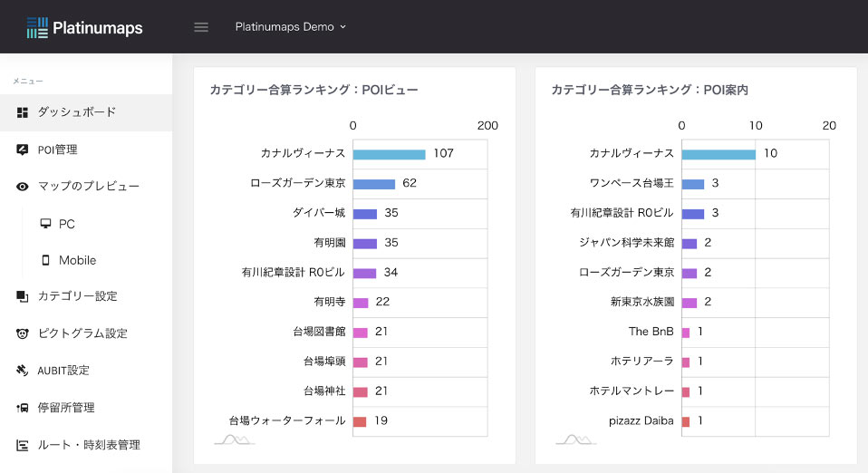Image resolution: width=868 pixels, height=473 pixels.
Task: Open ルート・時刻表管理 menu label
Action: pyautogui.click(x=89, y=445)
